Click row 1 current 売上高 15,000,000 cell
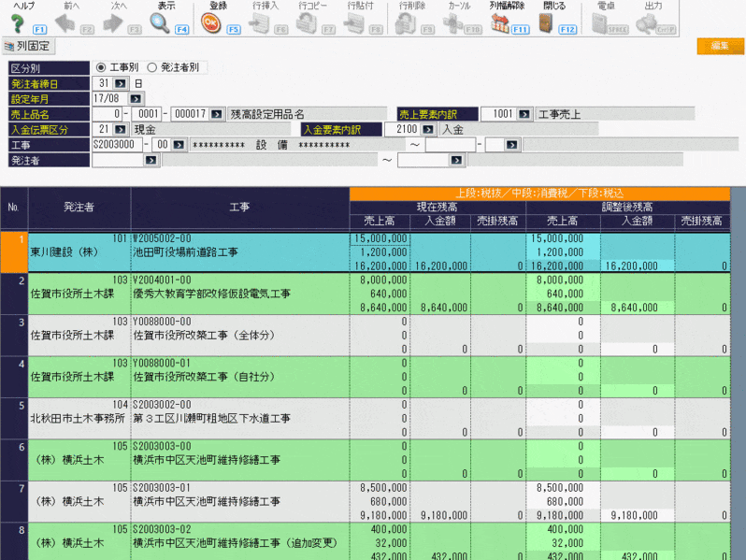This screenshot has height=560, width=746. pos(380,238)
